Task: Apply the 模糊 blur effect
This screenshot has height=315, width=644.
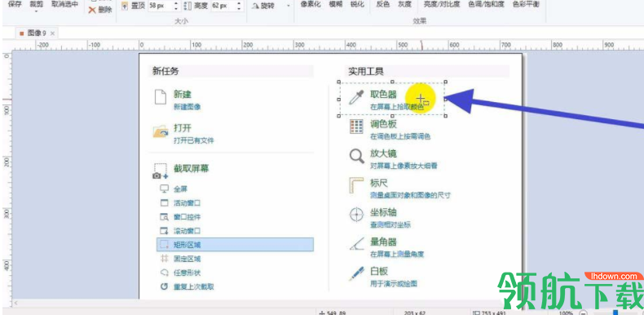Action: (x=336, y=4)
